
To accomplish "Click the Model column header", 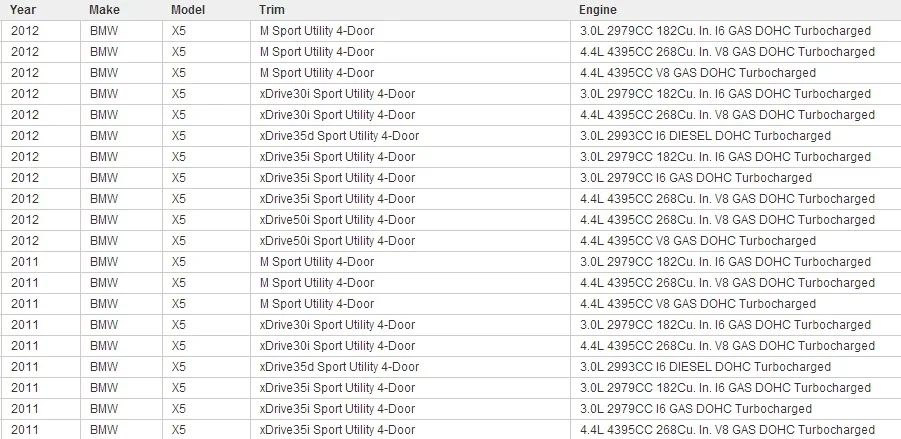I will pyautogui.click(x=188, y=10).
